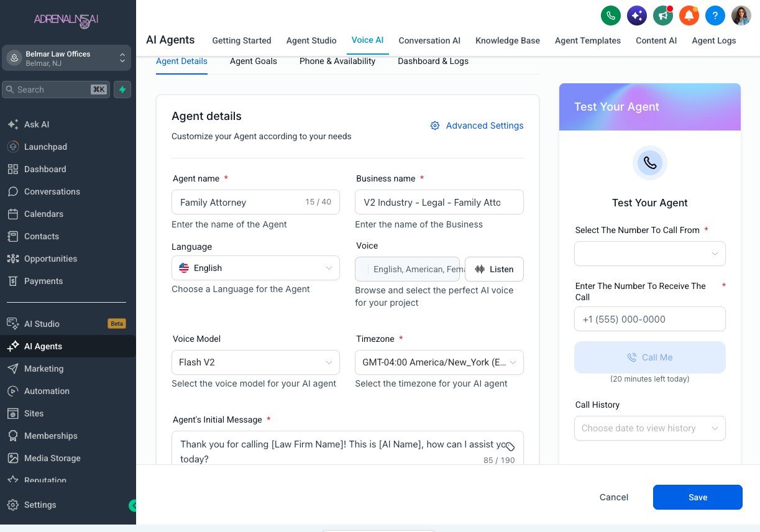Click the Agent name input field
The height and width of the screenshot is (532, 760).
click(x=255, y=202)
